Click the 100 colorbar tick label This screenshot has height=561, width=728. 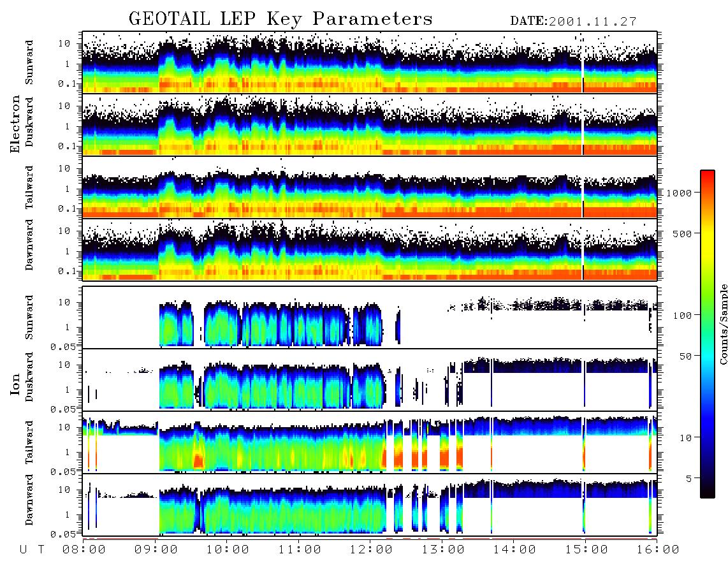click(682, 316)
